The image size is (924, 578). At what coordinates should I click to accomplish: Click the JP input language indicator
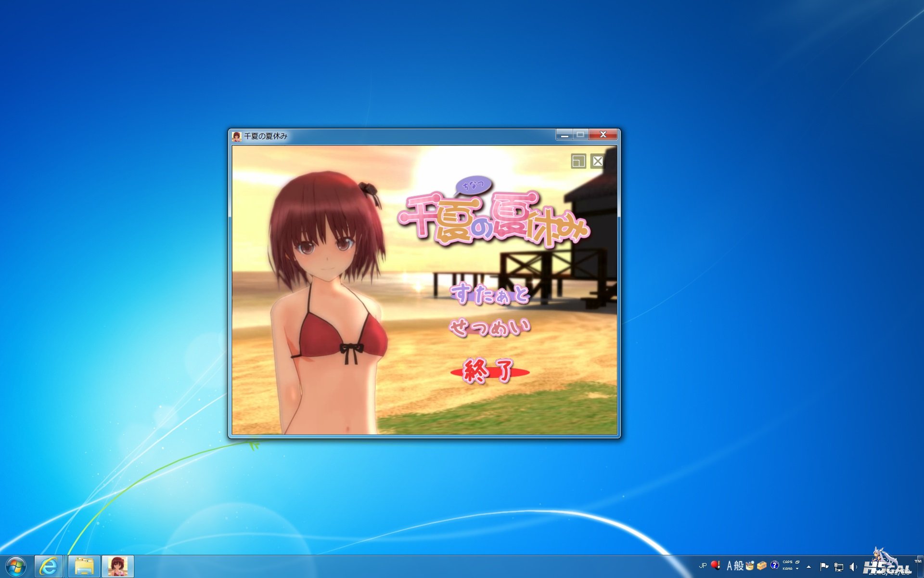coord(703,565)
